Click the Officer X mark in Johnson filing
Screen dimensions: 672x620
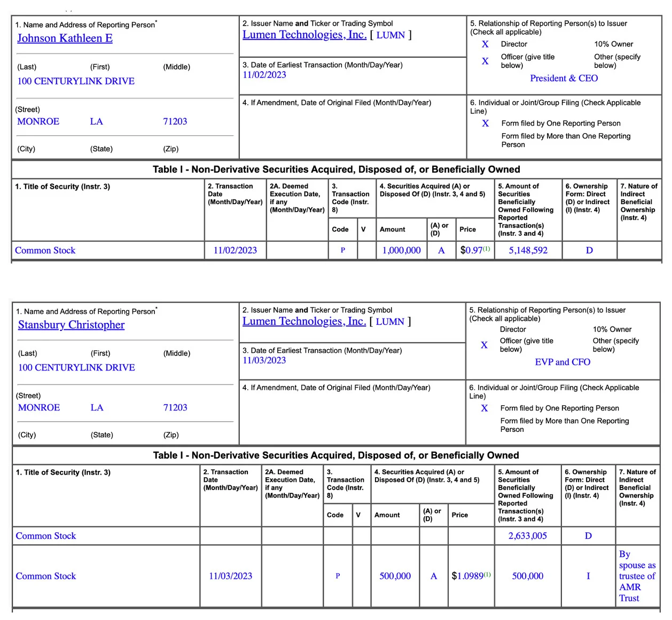pos(485,61)
